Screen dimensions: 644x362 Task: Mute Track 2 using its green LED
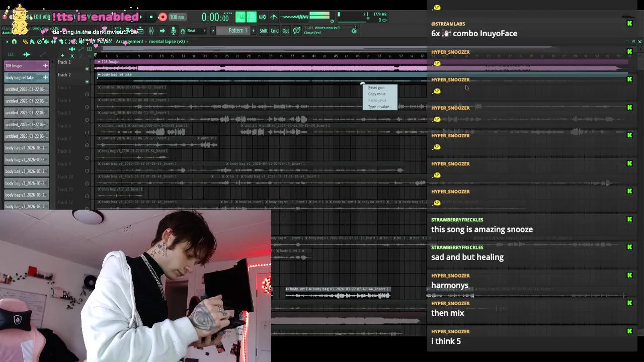(87, 81)
